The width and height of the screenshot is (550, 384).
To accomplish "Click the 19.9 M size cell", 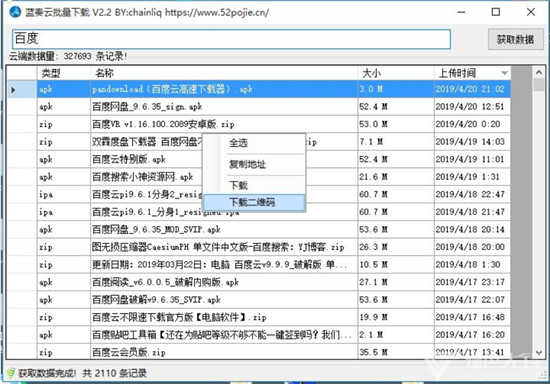I will 396,317.
